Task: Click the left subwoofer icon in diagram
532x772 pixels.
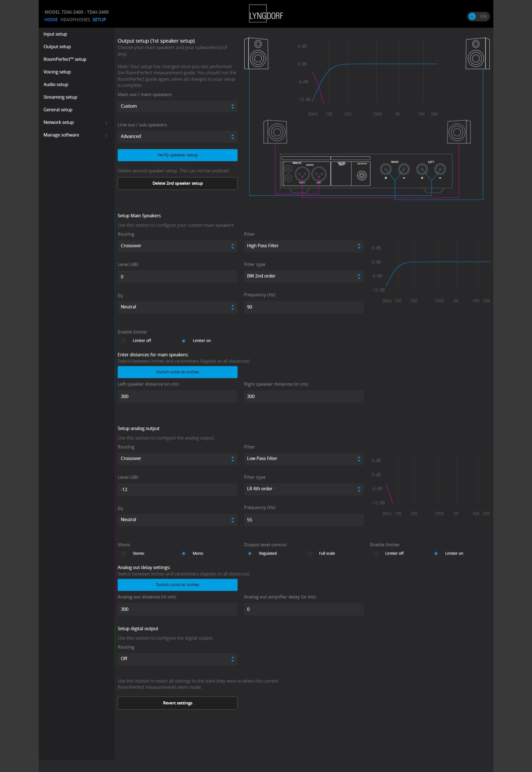Action: pos(275,132)
